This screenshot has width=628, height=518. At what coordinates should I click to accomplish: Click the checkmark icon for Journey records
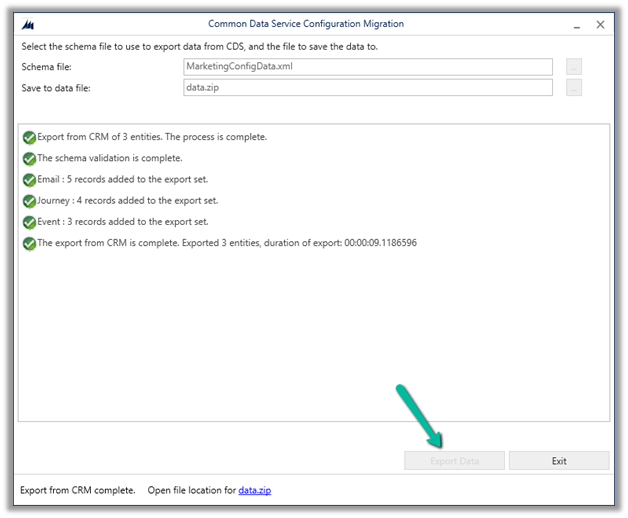(x=29, y=201)
